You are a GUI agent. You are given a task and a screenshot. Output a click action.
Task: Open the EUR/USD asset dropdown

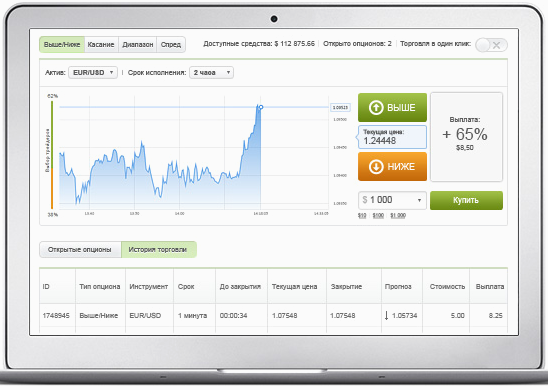point(93,73)
